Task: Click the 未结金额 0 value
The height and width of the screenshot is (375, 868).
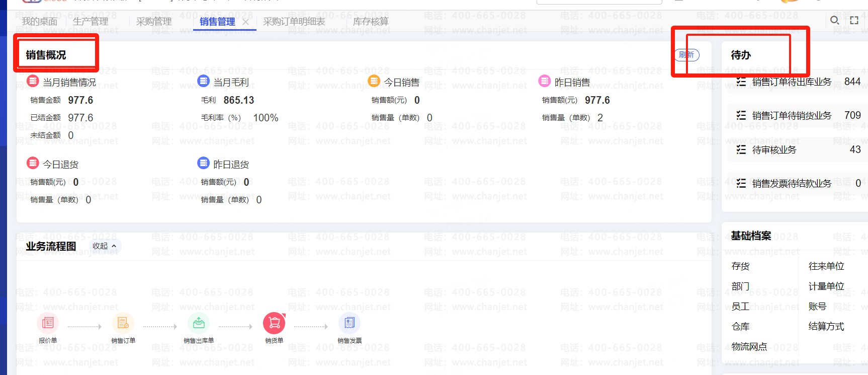Action: (x=71, y=135)
